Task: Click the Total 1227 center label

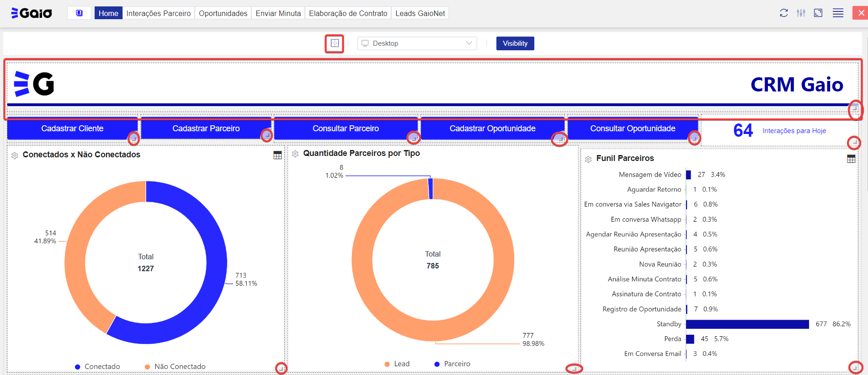Action: [x=146, y=262]
